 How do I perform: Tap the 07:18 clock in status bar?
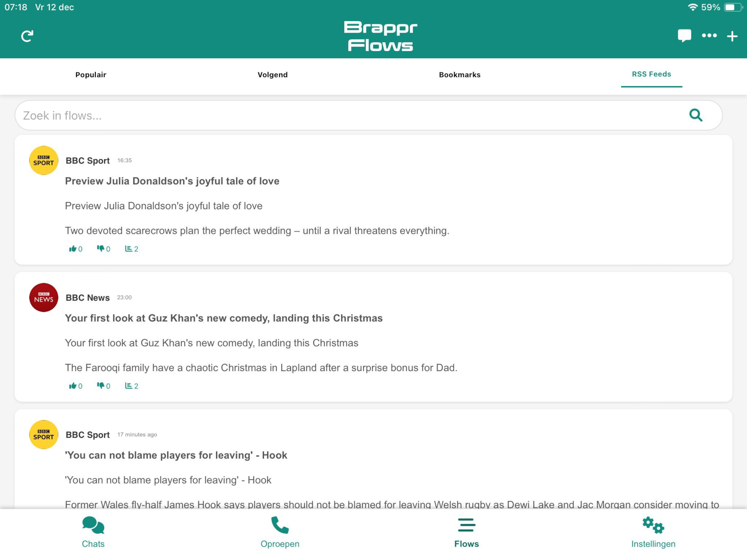coord(16,7)
